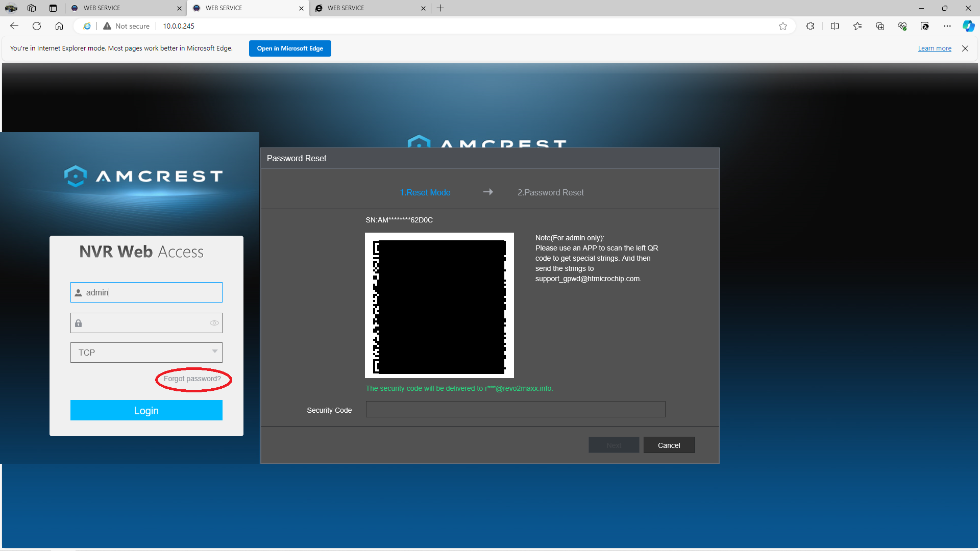Click Open in Microsoft Edge button
The height and width of the screenshot is (551, 980).
pos(290,48)
